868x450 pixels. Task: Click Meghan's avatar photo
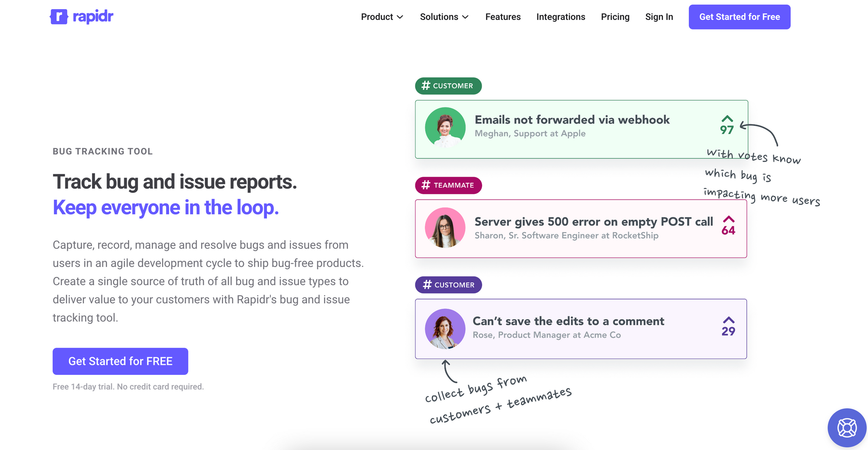(445, 128)
